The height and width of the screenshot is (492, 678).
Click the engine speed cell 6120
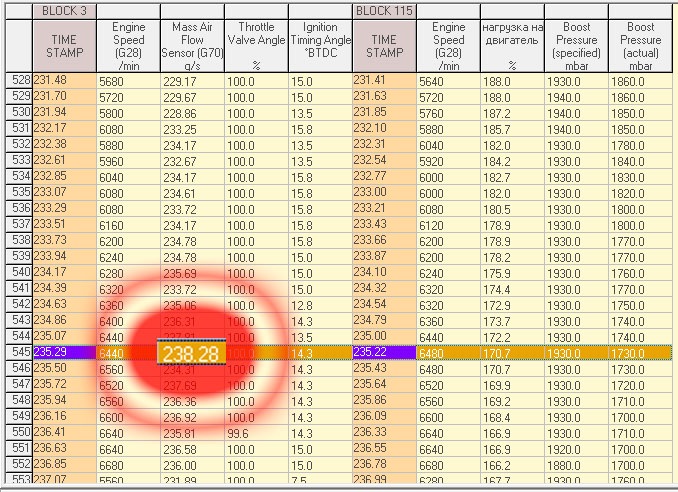(448, 225)
